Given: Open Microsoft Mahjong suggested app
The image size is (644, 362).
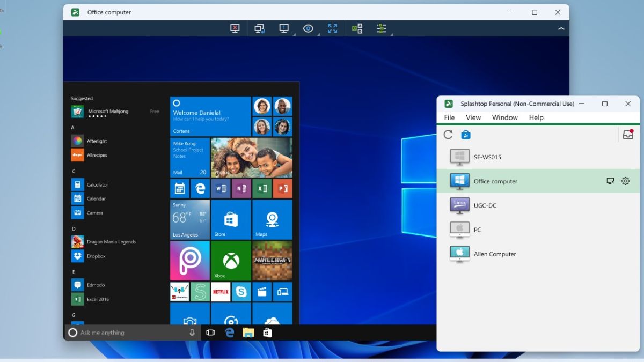Looking at the screenshot, I should click(x=115, y=112).
